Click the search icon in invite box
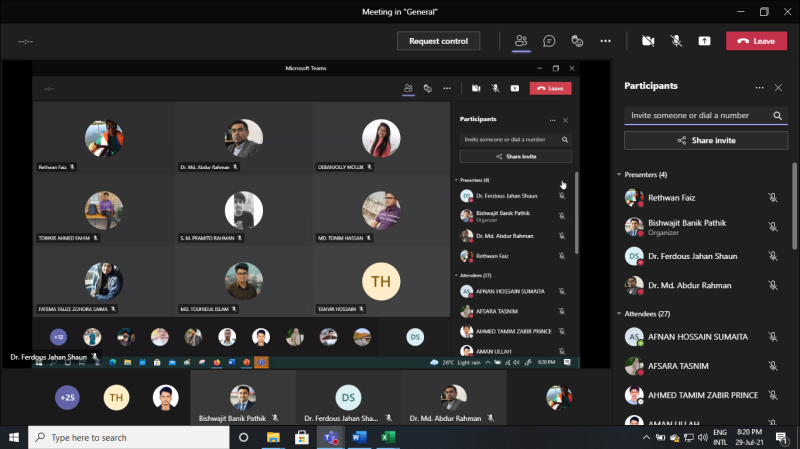 778,116
